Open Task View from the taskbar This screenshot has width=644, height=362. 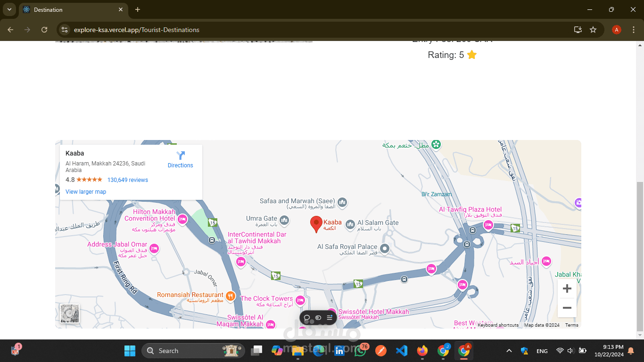tap(257, 351)
